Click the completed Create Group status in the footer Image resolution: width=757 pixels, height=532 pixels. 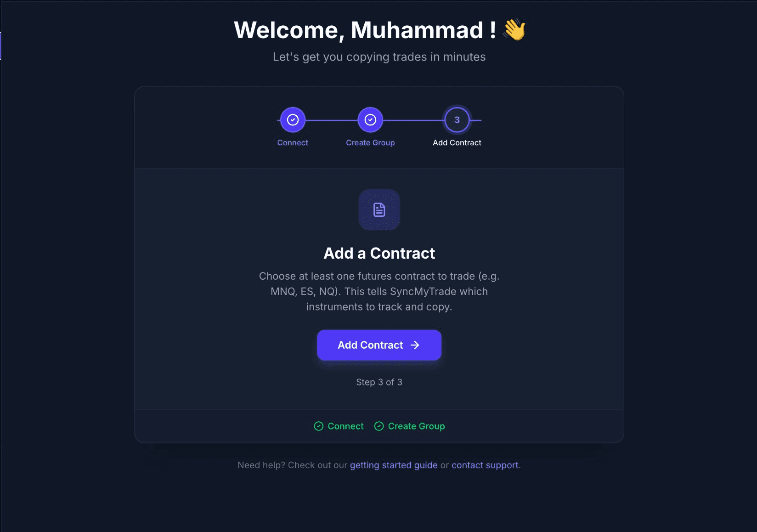click(x=409, y=426)
